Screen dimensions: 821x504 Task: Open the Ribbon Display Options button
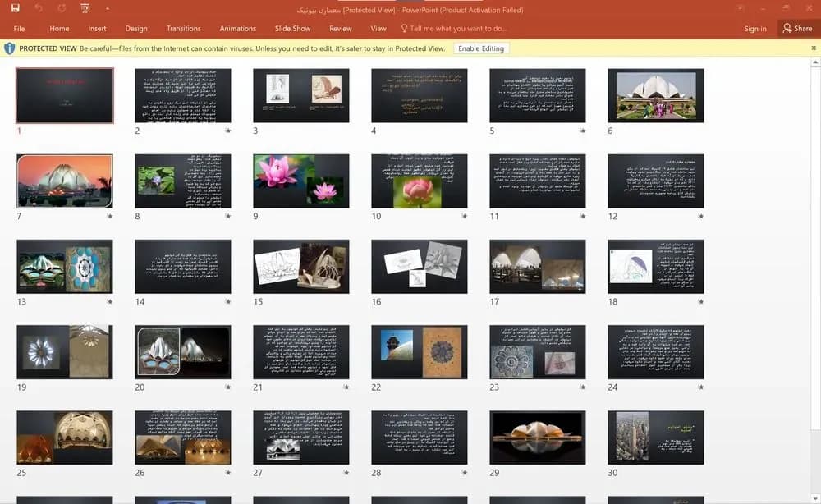coord(740,8)
